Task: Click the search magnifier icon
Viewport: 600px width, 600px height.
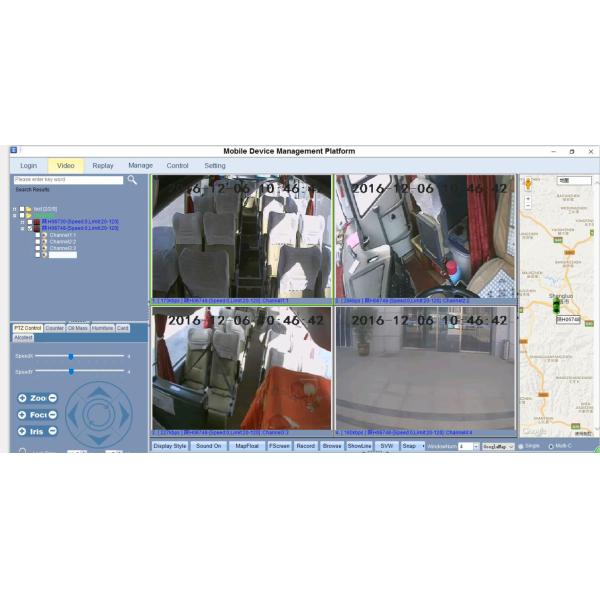Action: 132,180
